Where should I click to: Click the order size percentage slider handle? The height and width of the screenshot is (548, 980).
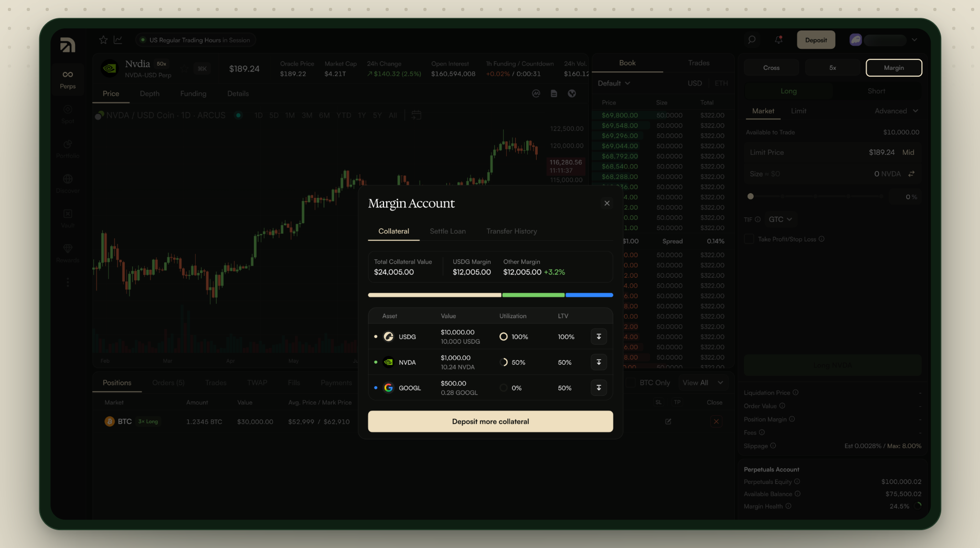tap(750, 196)
